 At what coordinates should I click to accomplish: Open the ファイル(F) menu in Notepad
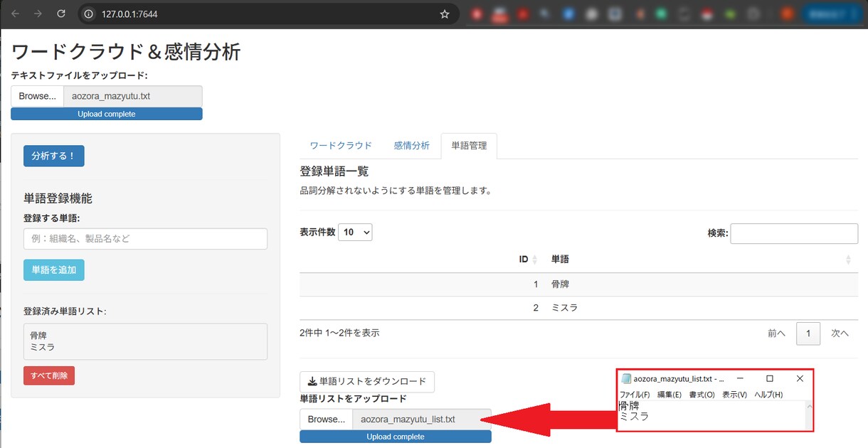pos(635,395)
